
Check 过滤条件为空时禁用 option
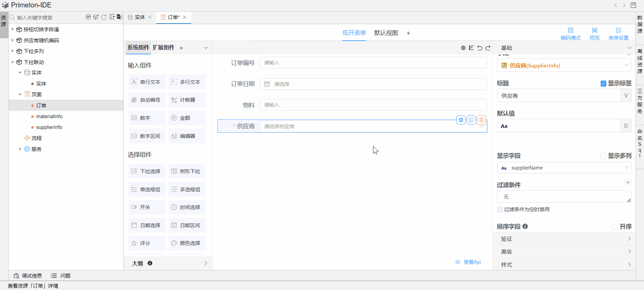pos(500,209)
